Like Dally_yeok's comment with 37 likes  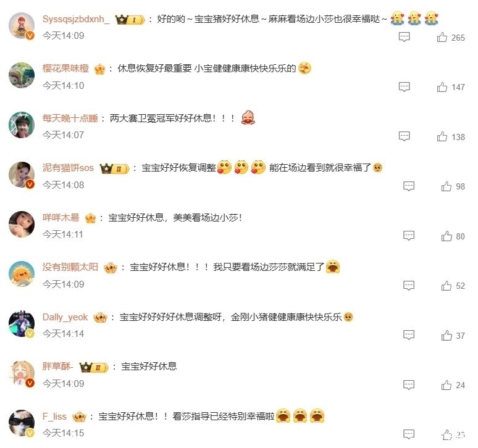click(447, 335)
